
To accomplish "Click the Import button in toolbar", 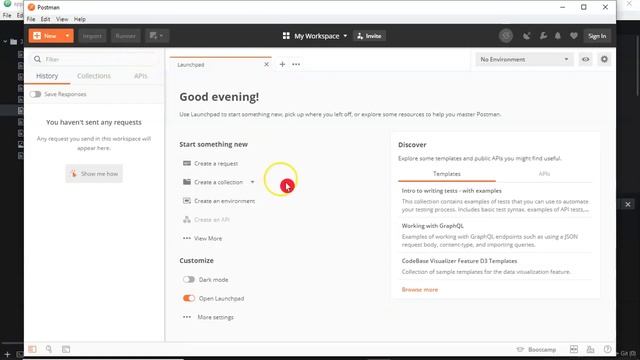I will point(92,36).
